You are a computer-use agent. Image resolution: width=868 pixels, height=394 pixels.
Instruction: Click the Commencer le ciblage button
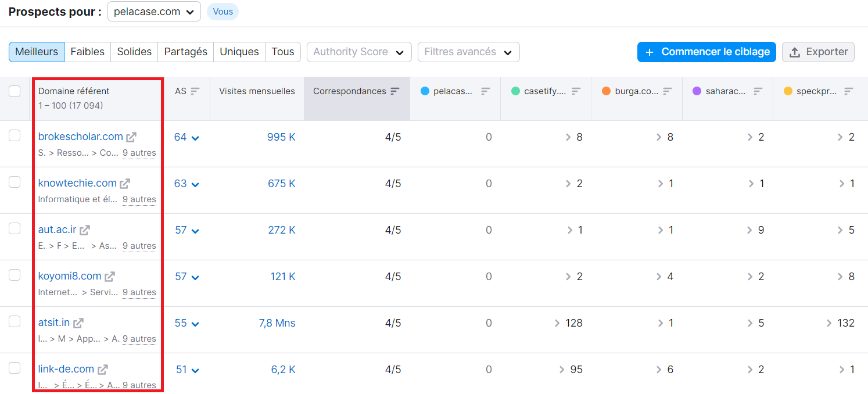point(706,52)
